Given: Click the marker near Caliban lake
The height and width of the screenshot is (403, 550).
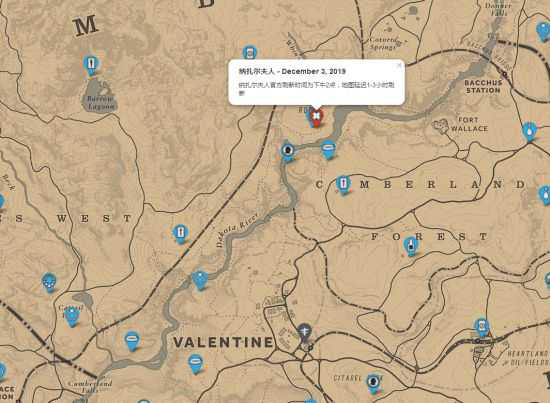Looking at the screenshot, I should (72, 316).
